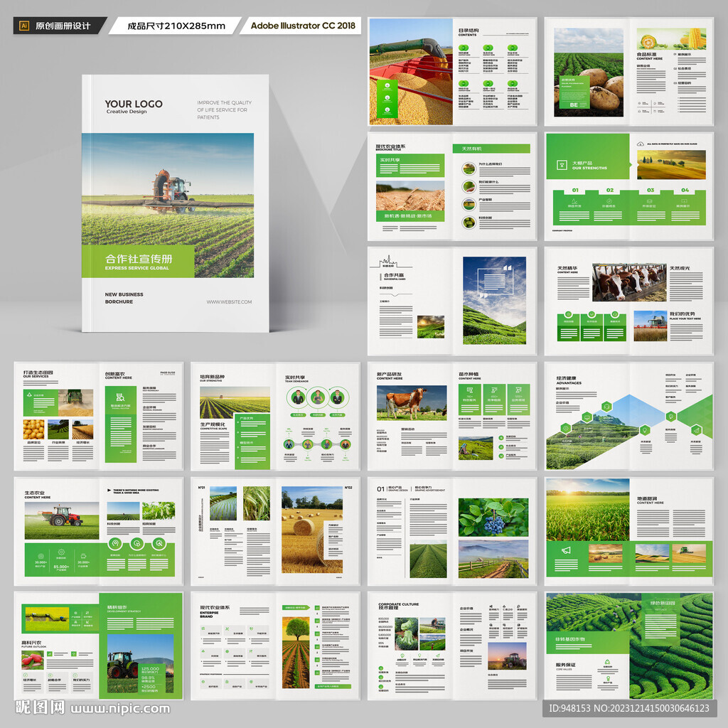Click the 苗木种植 heading
This screenshot has height=728, width=728.
469,374
